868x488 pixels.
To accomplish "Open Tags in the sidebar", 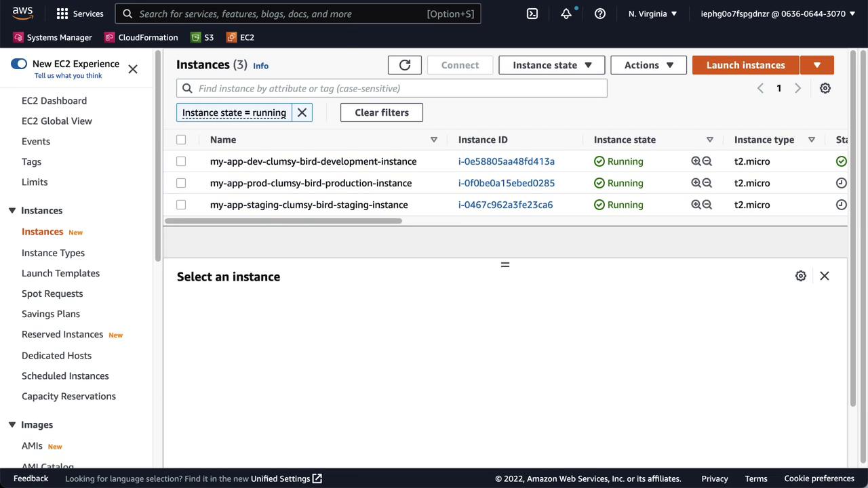I will click(x=31, y=162).
